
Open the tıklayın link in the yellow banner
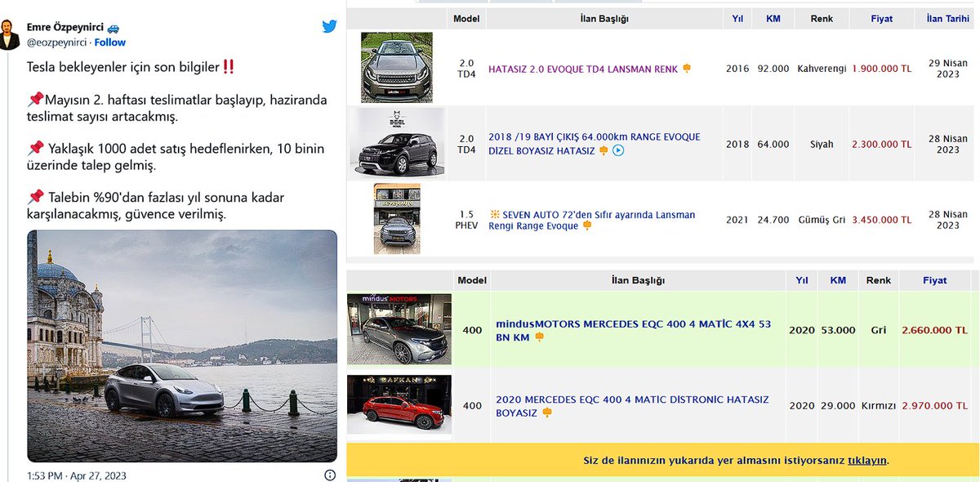tap(867, 459)
